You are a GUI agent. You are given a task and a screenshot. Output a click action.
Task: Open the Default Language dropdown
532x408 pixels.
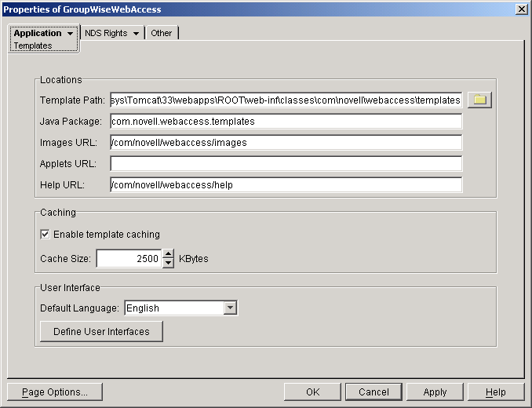click(x=230, y=308)
